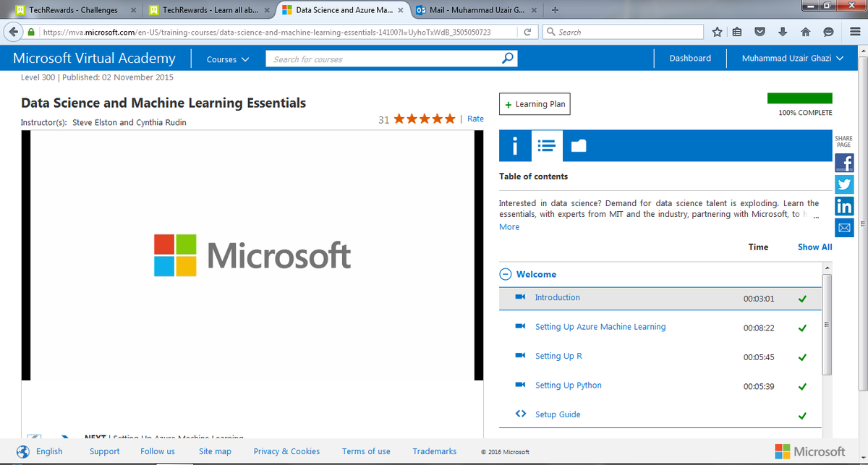Add course to Learning Plan
This screenshot has width=868, height=465.
pyautogui.click(x=535, y=104)
